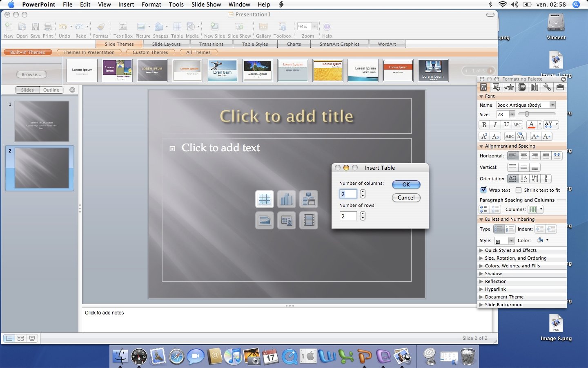
Task: Click the Insert Movie placeholder icon
Action: pyautogui.click(x=309, y=220)
